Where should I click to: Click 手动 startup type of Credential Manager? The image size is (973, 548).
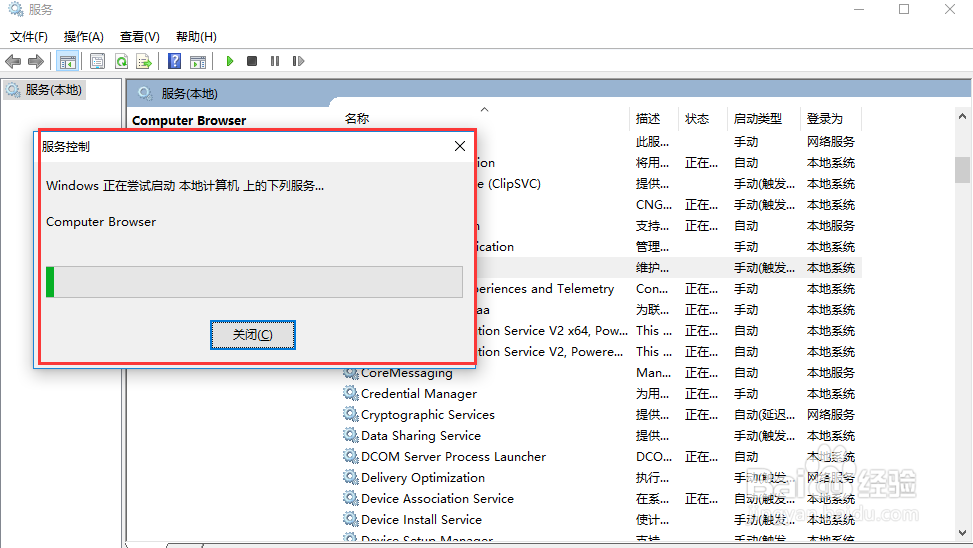[745, 393]
